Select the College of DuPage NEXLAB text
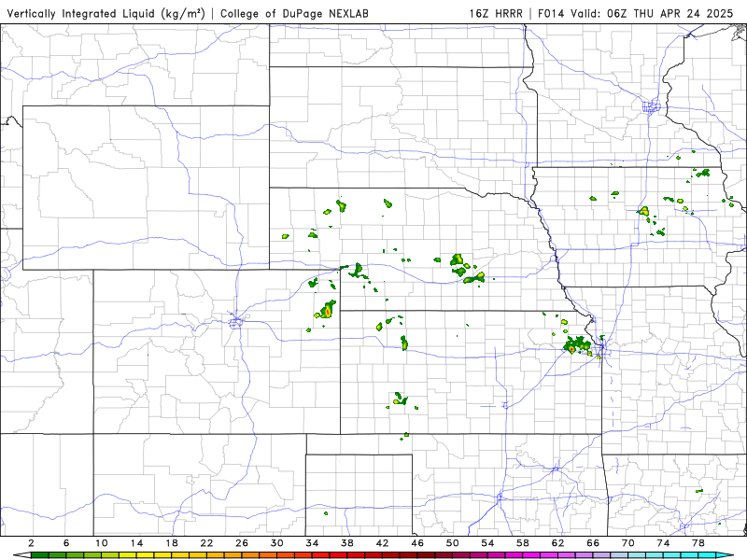This screenshot has height=560, width=747. tap(294, 13)
